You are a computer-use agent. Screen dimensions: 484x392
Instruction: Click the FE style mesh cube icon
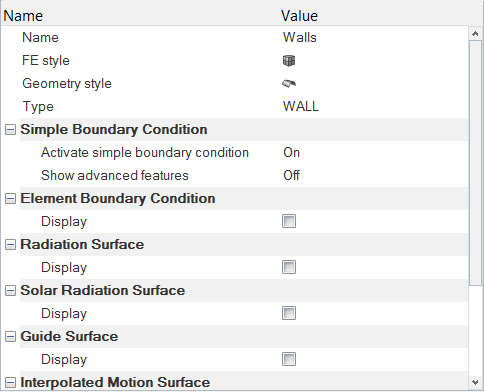coord(289,61)
